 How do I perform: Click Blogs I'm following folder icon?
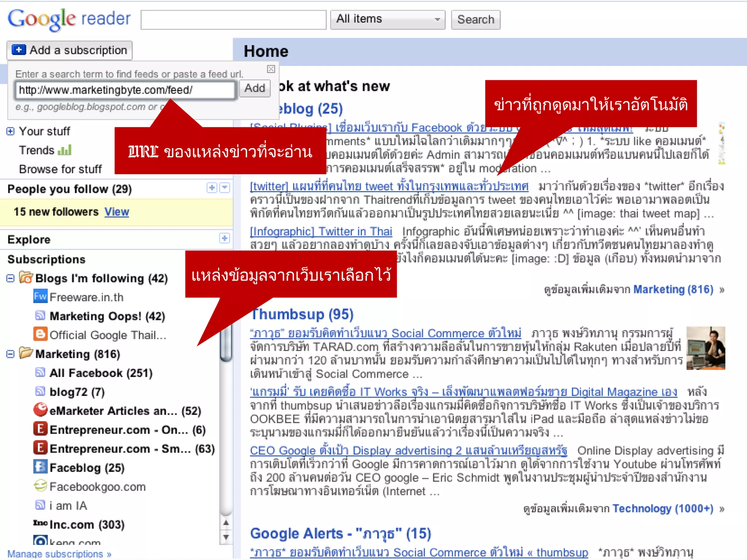[x=26, y=277]
